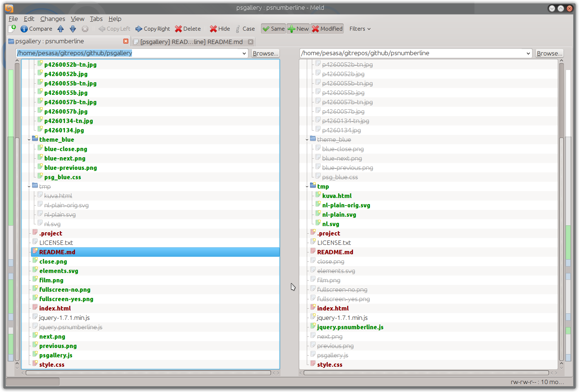Select style.css in the left pane
Screen dimensions: 579x392
click(x=52, y=365)
